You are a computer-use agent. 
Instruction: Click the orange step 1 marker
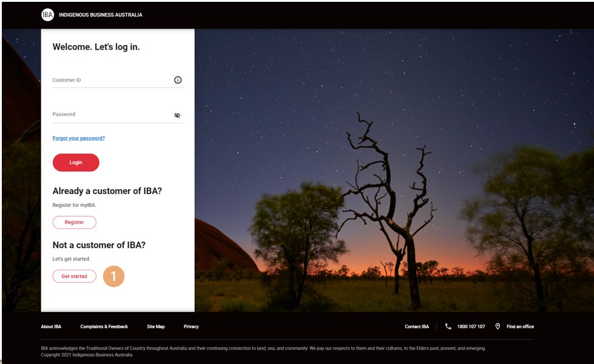tap(113, 276)
